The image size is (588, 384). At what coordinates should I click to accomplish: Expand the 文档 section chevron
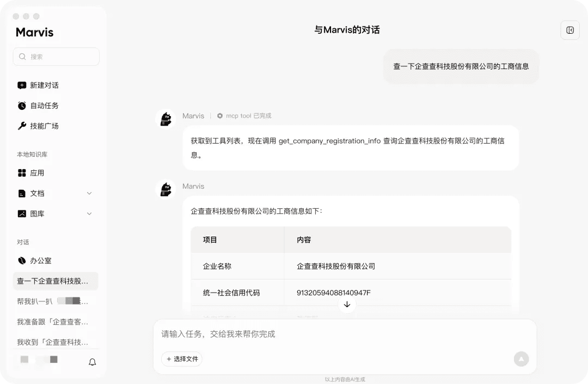pyautogui.click(x=89, y=193)
